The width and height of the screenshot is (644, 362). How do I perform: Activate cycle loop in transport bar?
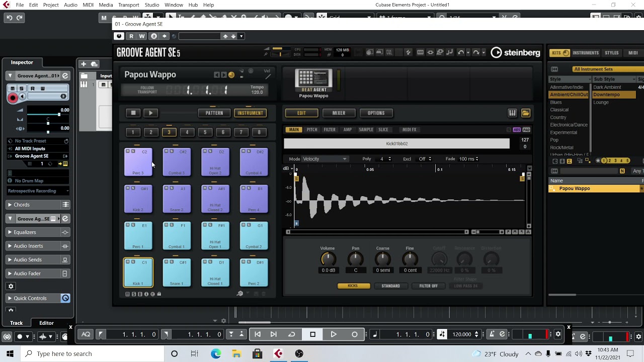pyautogui.click(x=292, y=334)
